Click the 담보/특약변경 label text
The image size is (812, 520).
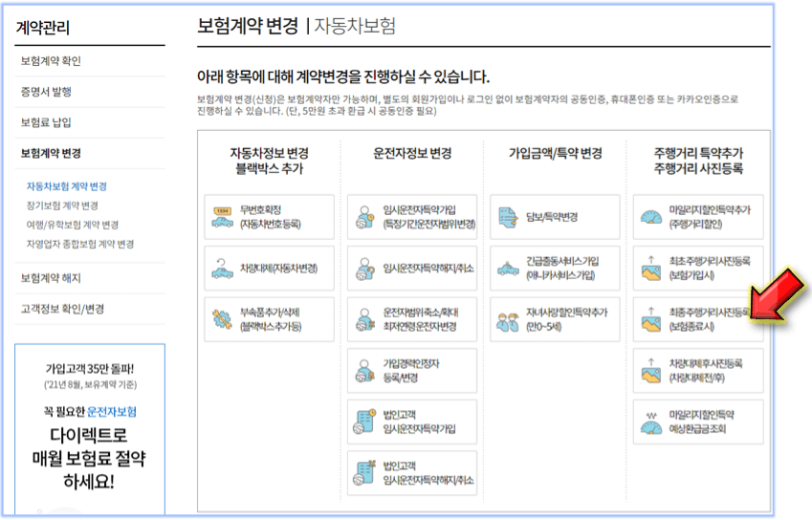(x=552, y=217)
